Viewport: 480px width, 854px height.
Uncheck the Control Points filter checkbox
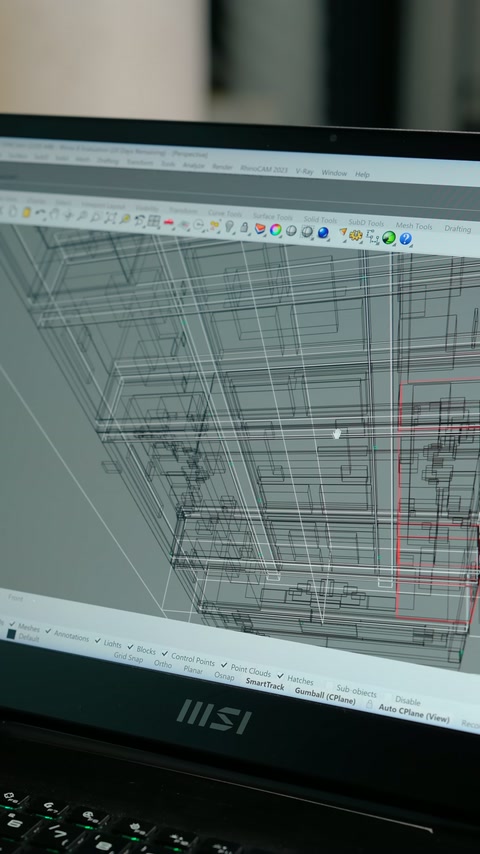click(165, 652)
